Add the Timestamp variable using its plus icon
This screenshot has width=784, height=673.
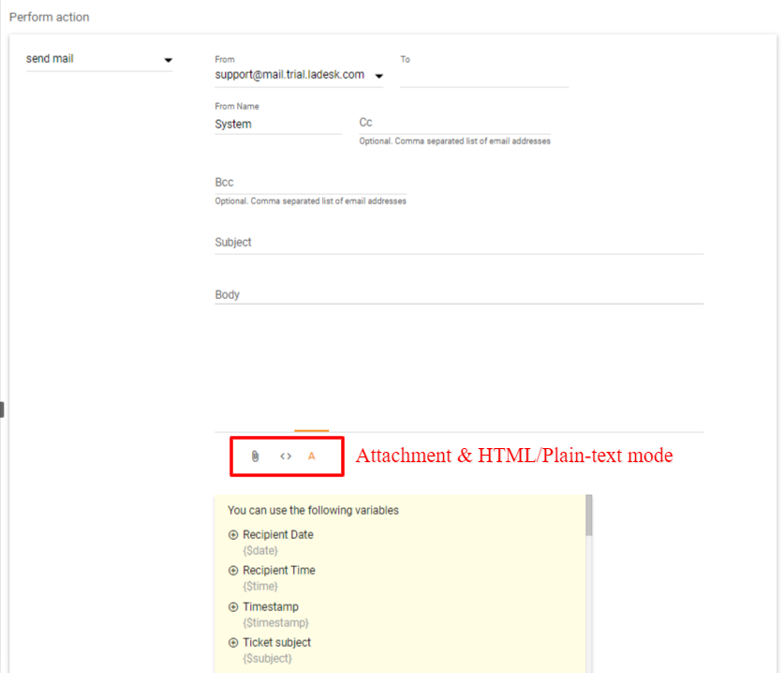(233, 607)
